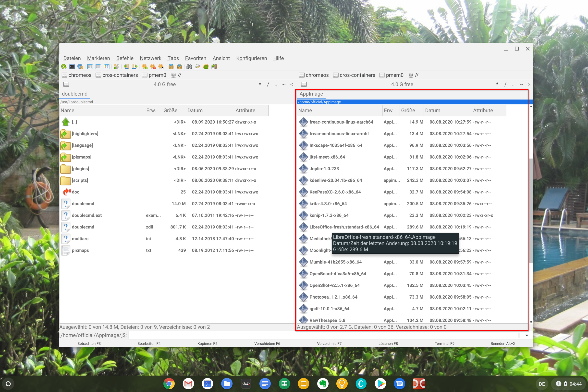The width and height of the screenshot is (588, 392).
Task: Open the options gear toolbar icon
Action: coord(80,66)
